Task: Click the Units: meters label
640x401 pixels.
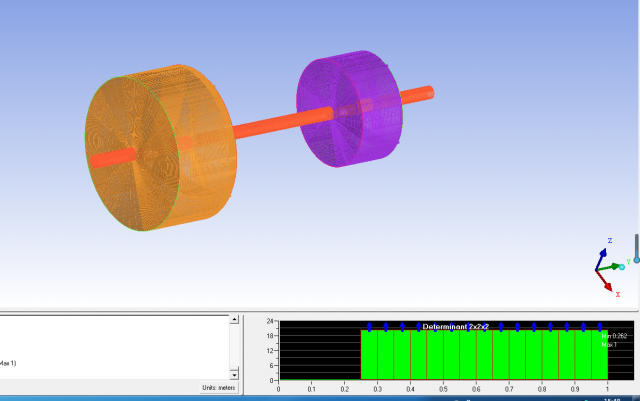Action: pyautogui.click(x=218, y=387)
